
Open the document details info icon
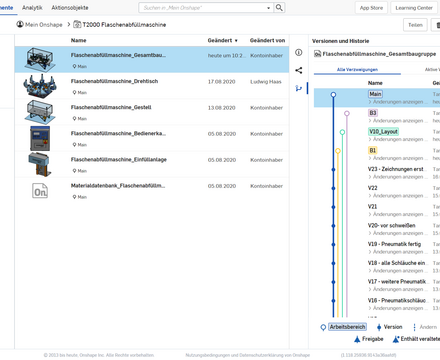click(x=299, y=52)
